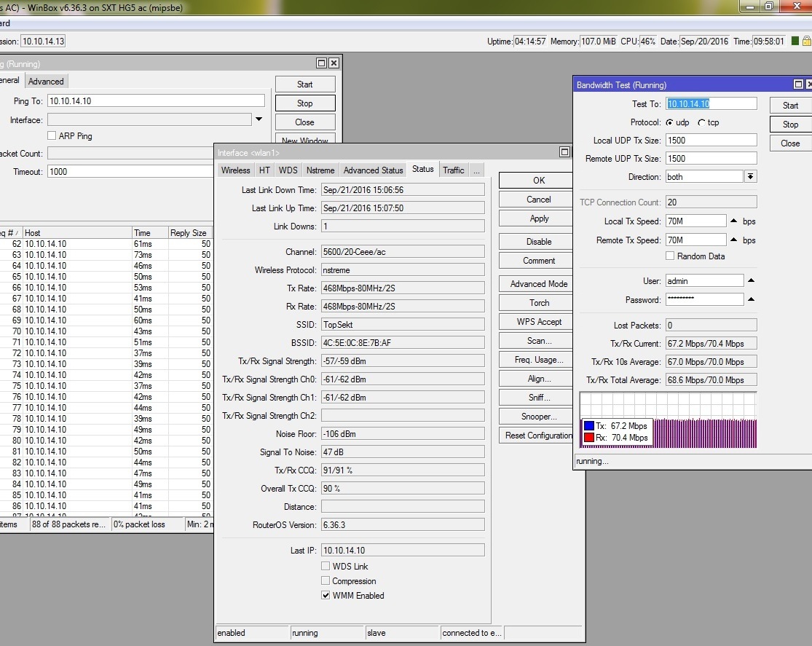The width and height of the screenshot is (812, 646).
Task: Click the padlock icon in the top status bar
Action: [x=807, y=41]
